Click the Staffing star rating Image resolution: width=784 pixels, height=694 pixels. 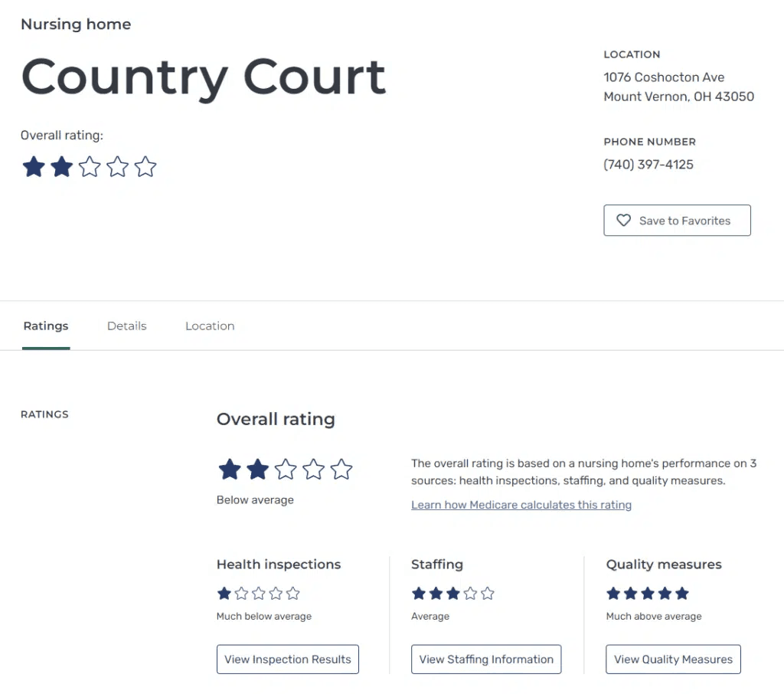452,594
